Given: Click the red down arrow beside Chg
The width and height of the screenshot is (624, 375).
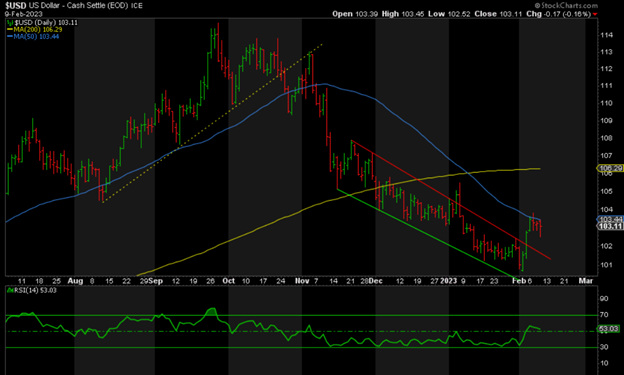Looking at the screenshot, I should coord(595,14).
